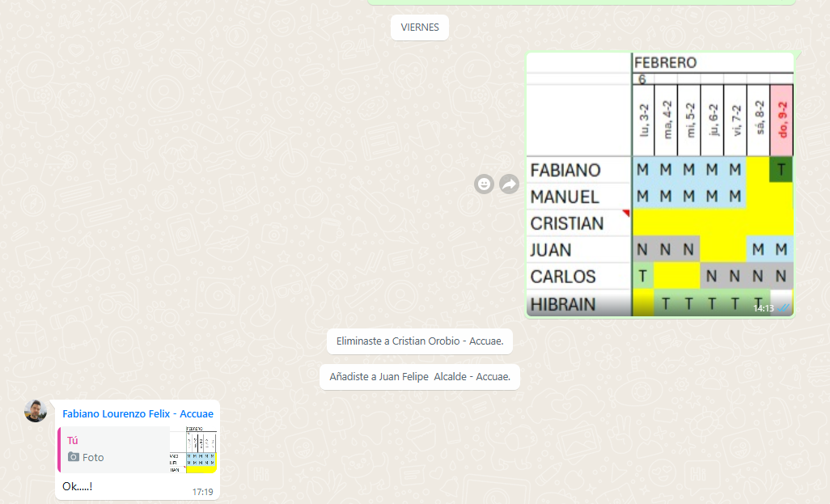Click the dark green T cell in FABIANO row
The height and width of the screenshot is (504, 830).
tap(781, 170)
